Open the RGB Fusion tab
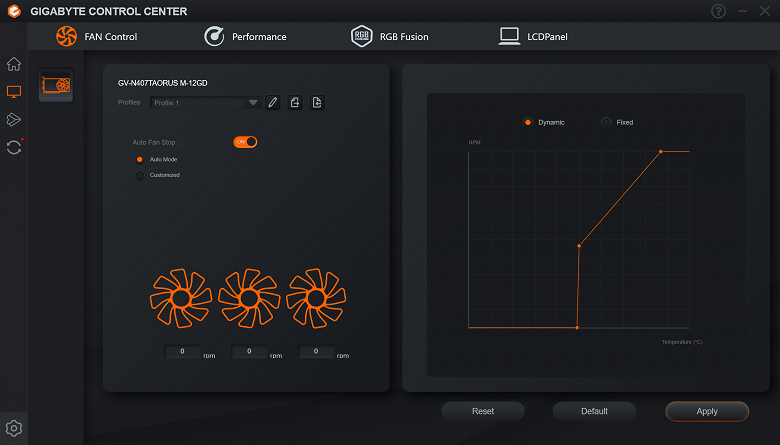780x445 pixels. tap(390, 36)
